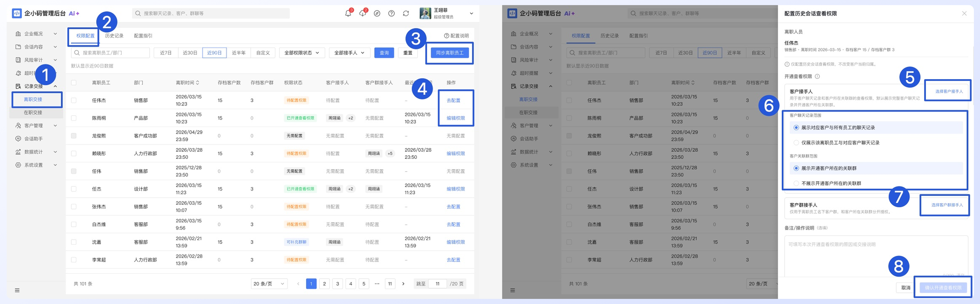
Task: Expand 企业概况 in left window sidebar
Action: click(36, 34)
